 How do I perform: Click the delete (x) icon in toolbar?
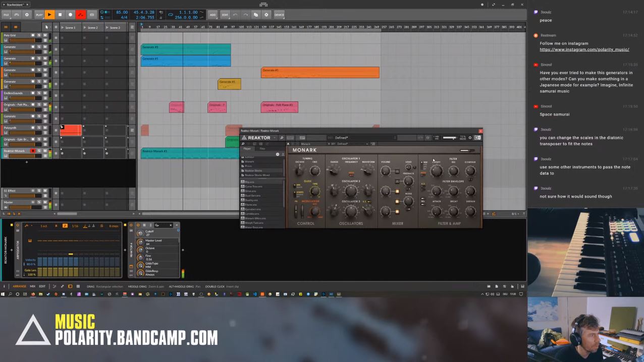click(266, 15)
